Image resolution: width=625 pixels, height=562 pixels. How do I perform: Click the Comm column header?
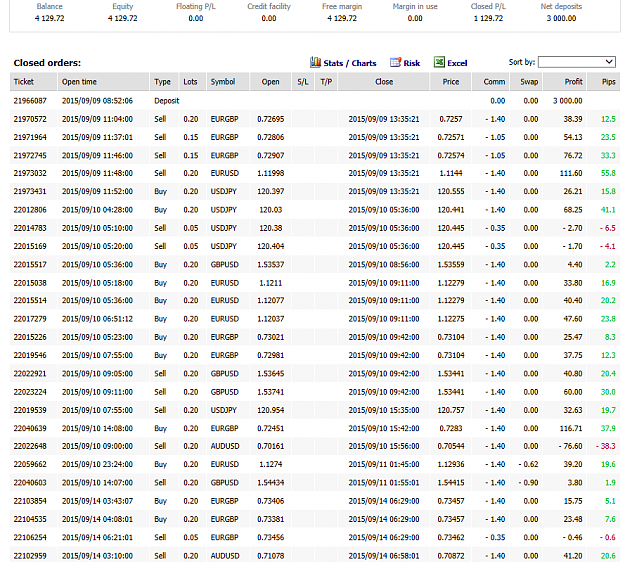(491, 82)
